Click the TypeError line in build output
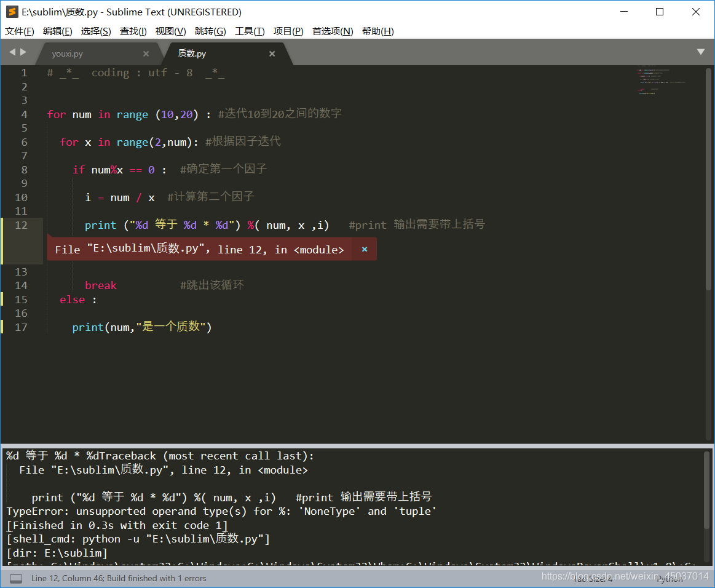The width and height of the screenshot is (715, 588). click(221, 511)
